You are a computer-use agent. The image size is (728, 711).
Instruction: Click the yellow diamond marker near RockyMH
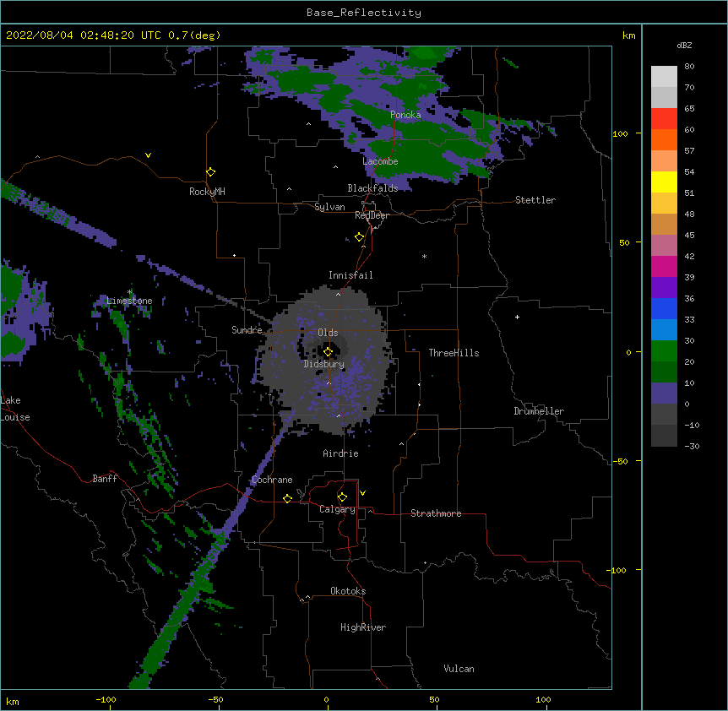(x=210, y=172)
